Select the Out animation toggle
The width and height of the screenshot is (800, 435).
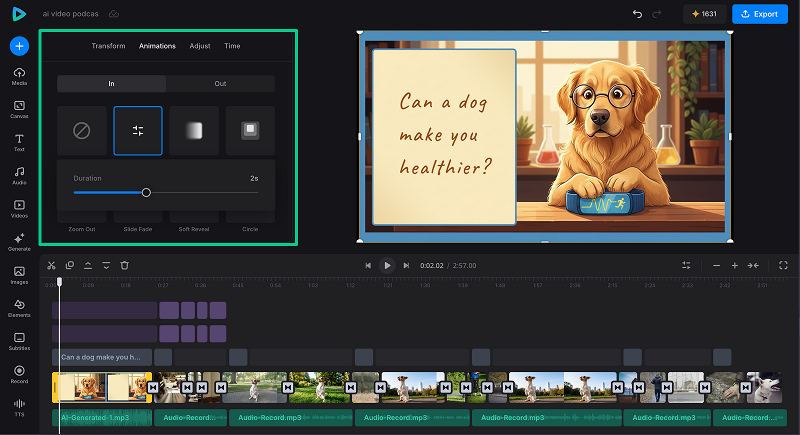click(220, 84)
